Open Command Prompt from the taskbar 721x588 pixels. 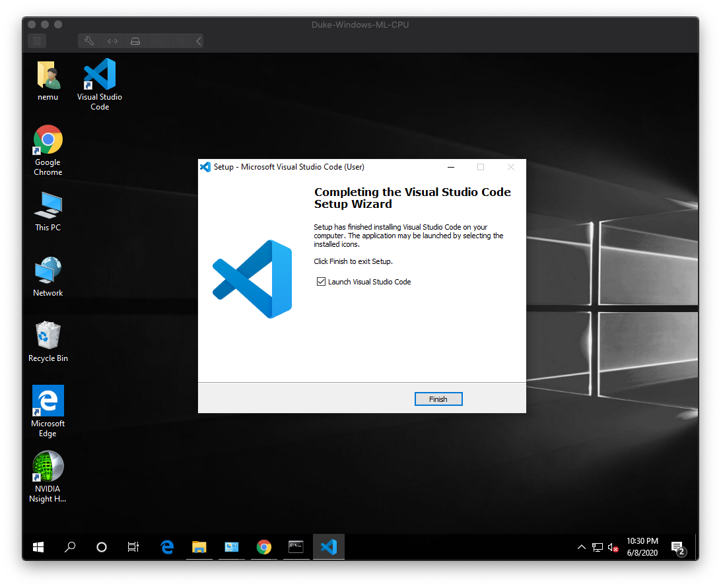(295, 546)
